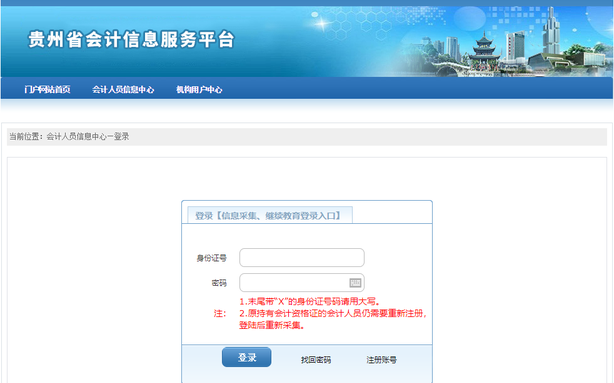This screenshot has width=614, height=383.
Task: Click the 身份证号 field label
Action: point(211,258)
